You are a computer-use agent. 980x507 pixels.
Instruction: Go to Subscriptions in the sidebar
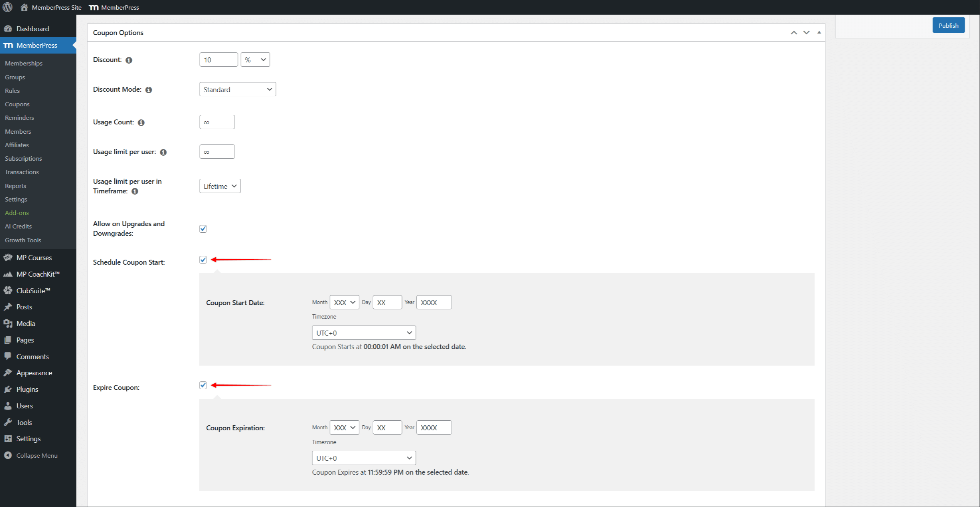pos(23,158)
